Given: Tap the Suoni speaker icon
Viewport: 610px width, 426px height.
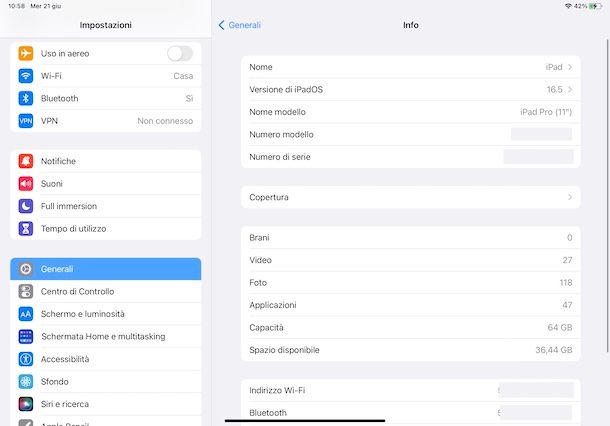Looking at the screenshot, I should (26, 184).
